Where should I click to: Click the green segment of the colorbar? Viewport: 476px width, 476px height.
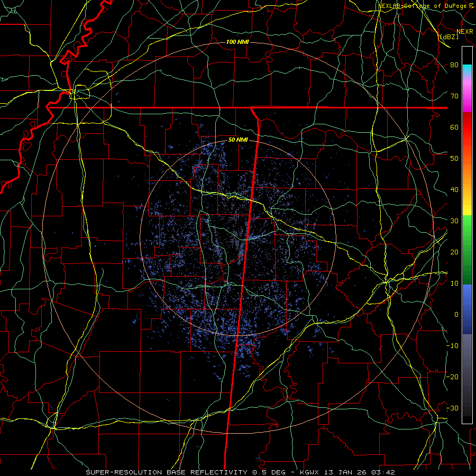pyautogui.click(x=467, y=250)
